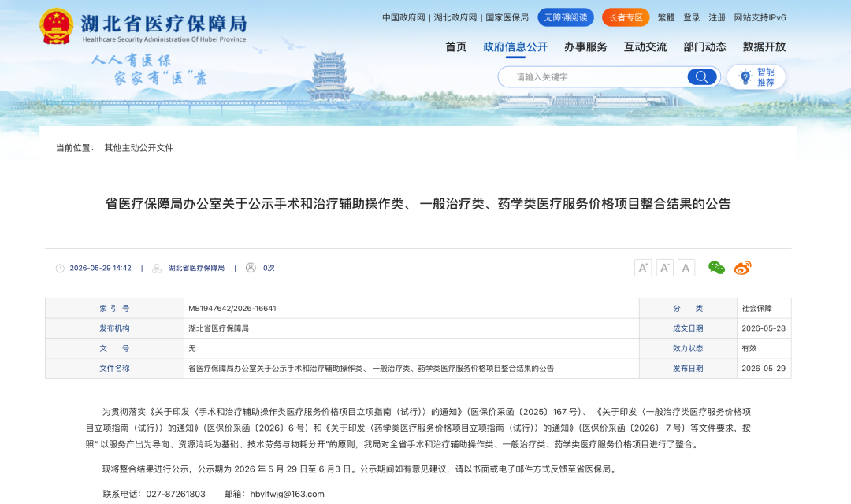Increase font size with A+ icon
This screenshot has height=504, width=851.
(x=643, y=268)
